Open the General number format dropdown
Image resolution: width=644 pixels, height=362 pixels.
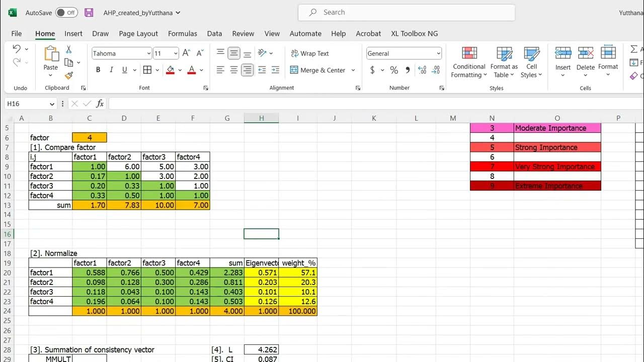pos(438,53)
